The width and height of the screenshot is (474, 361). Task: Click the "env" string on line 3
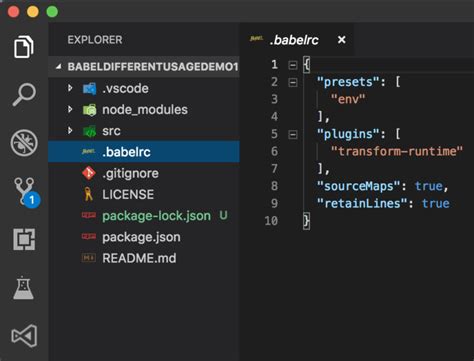[348, 99]
